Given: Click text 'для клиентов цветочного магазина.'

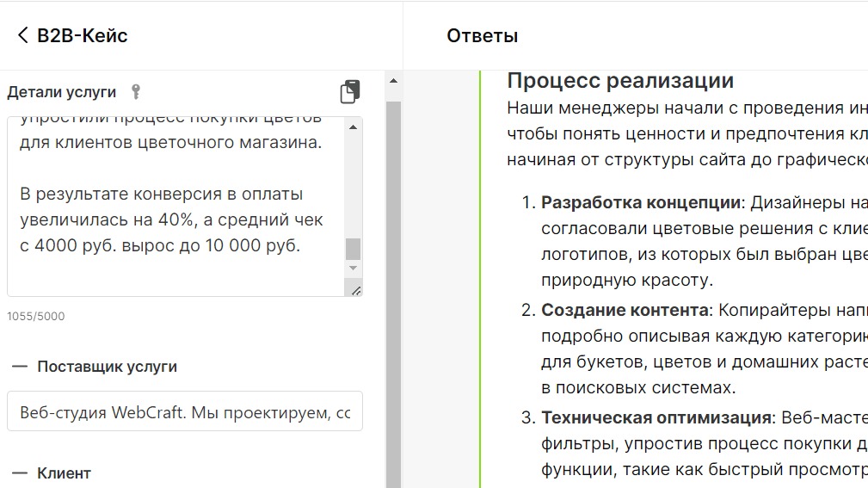Looking at the screenshot, I should coord(170,142).
